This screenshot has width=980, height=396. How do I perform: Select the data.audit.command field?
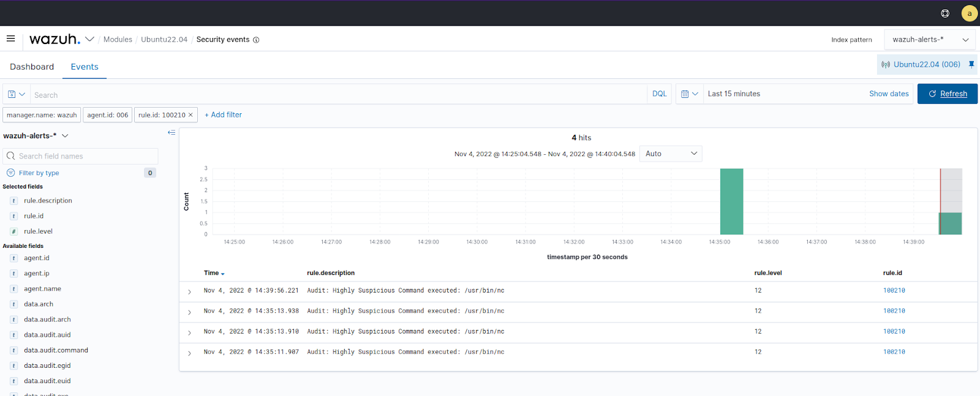[x=56, y=350]
